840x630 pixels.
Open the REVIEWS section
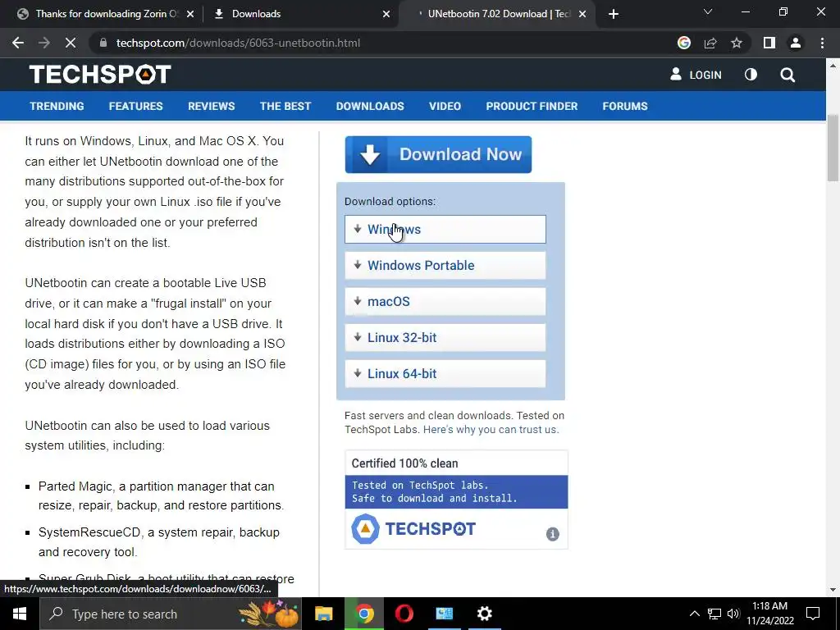[x=211, y=106]
